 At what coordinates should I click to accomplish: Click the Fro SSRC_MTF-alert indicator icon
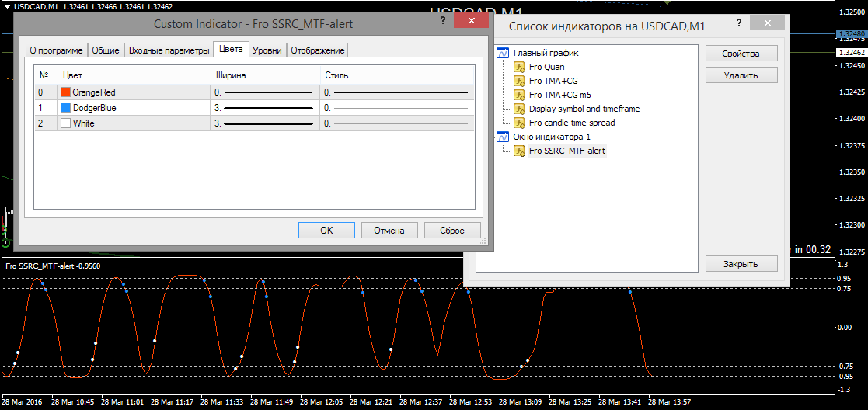519,151
